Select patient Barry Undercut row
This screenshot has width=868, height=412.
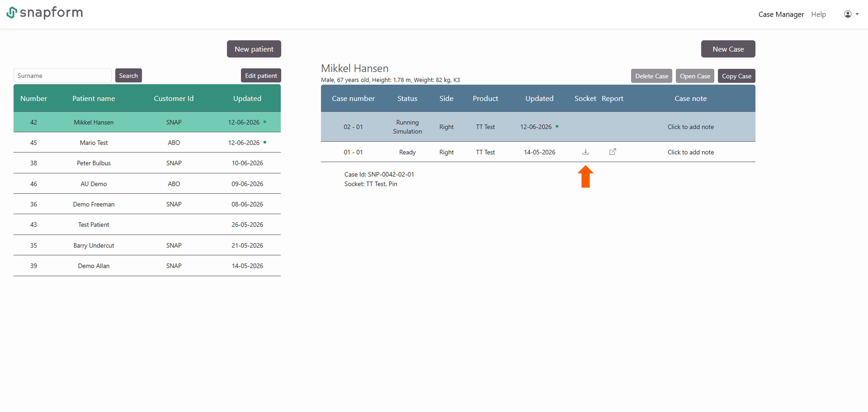click(147, 245)
